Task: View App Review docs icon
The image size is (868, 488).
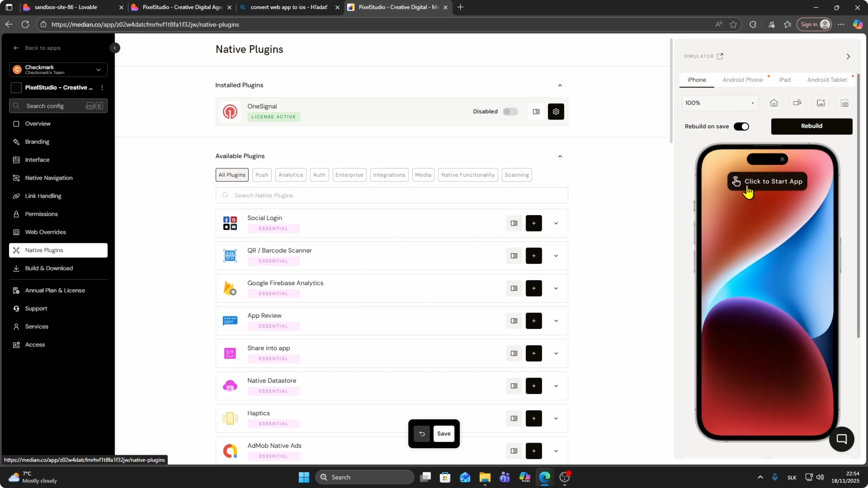Action: pos(514,321)
